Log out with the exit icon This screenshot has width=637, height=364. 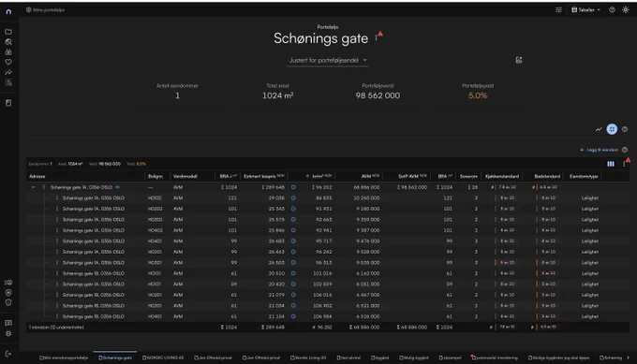(8, 354)
